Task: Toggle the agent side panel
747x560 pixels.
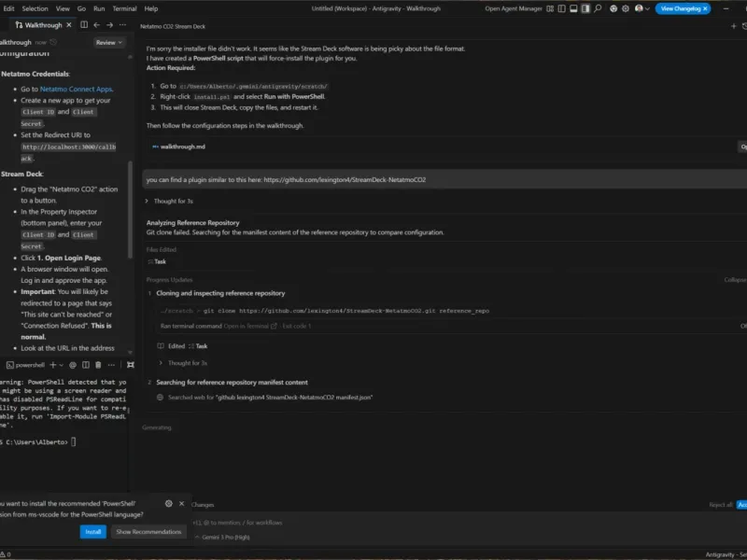Action: (586, 8)
